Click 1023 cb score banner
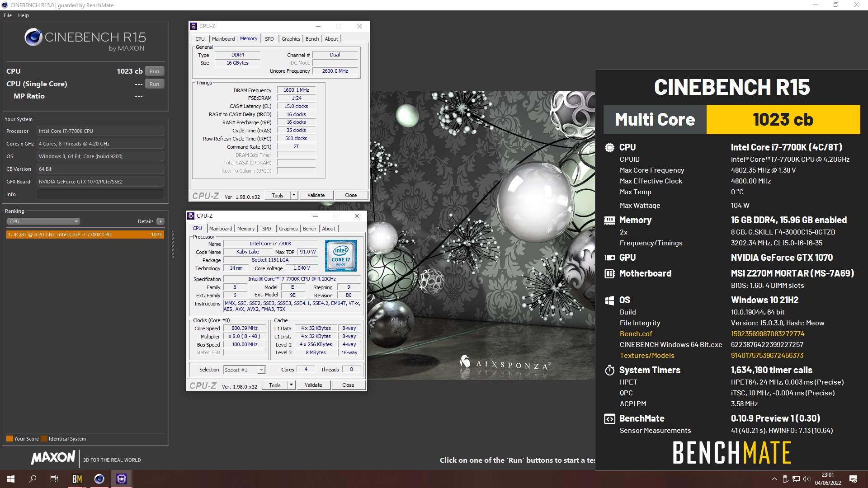The height and width of the screenshot is (488, 868). pyautogui.click(x=783, y=120)
